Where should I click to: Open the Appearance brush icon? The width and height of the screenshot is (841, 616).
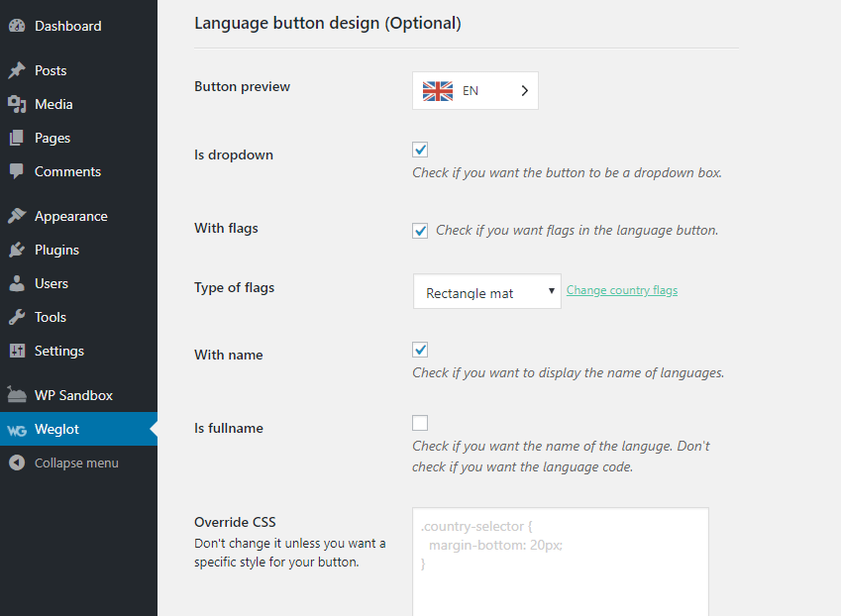click(x=16, y=215)
